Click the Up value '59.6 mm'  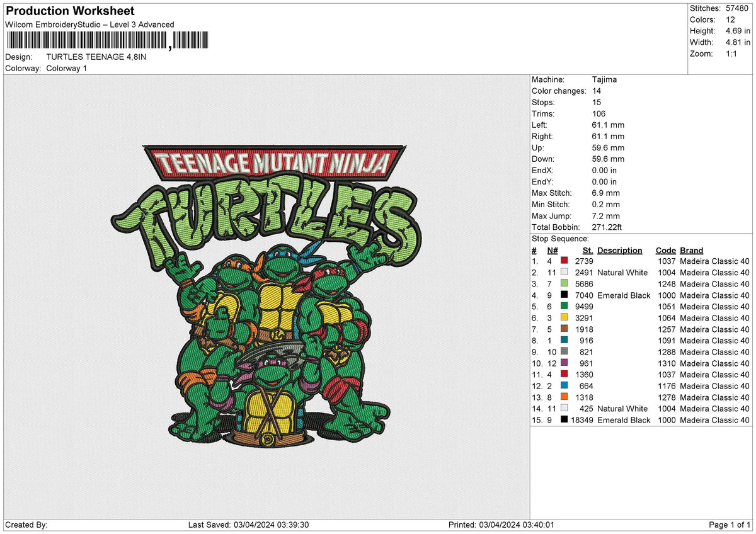click(x=609, y=147)
